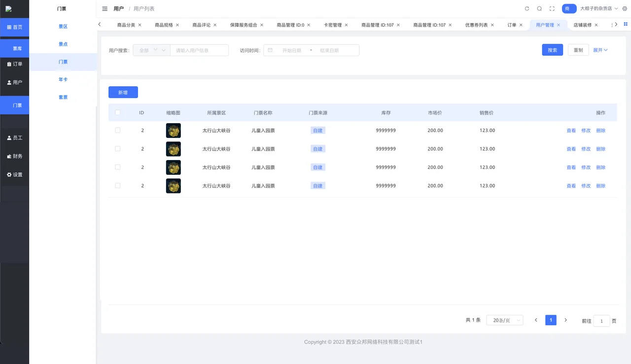Click the 新增 button
The image size is (631, 364).
coord(123,92)
